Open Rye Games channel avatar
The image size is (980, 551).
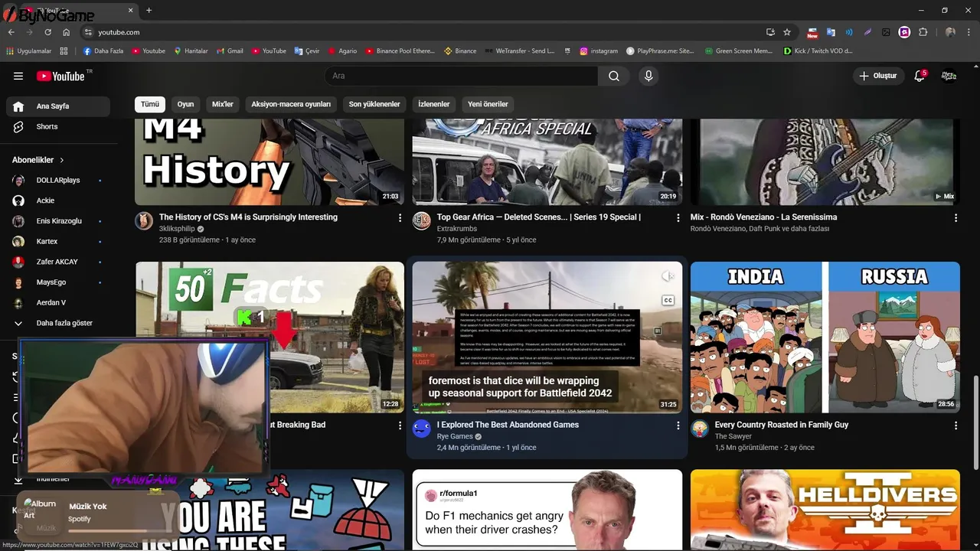(x=422, y=429)
